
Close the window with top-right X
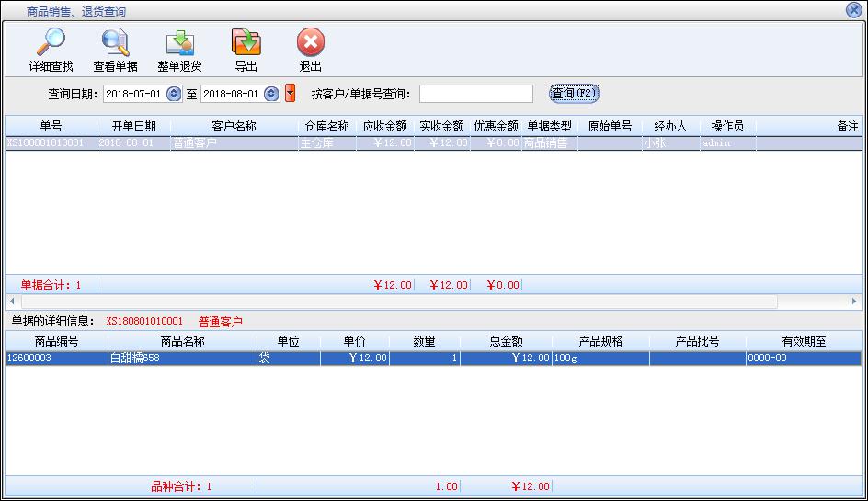853,10
